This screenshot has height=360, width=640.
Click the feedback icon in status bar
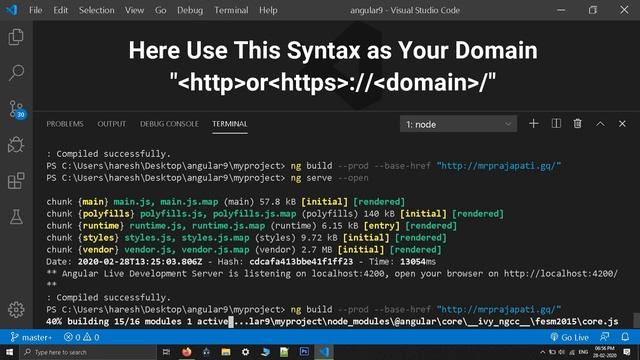pos(604,337)
